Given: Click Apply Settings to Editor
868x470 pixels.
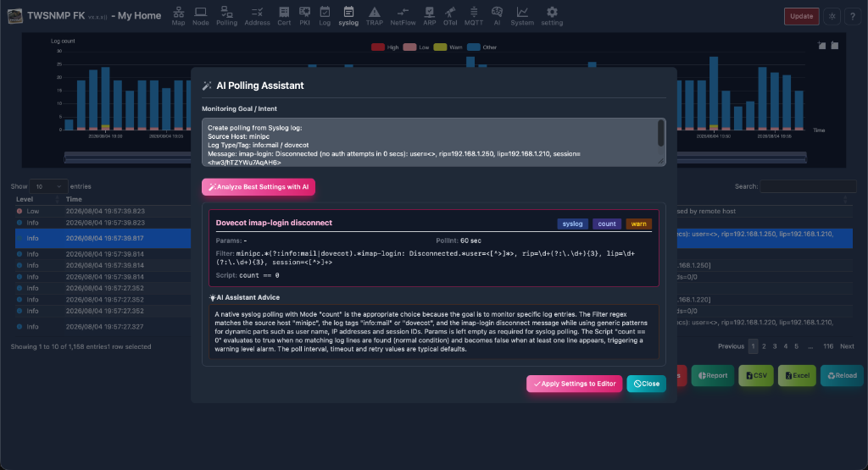Looking at the screenshot, I should (x=574, y=384).
